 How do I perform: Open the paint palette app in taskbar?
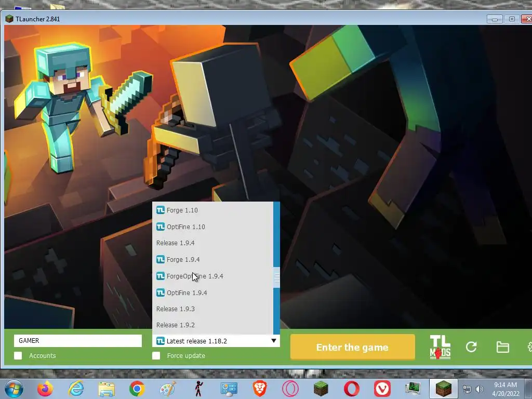[168, 389]
